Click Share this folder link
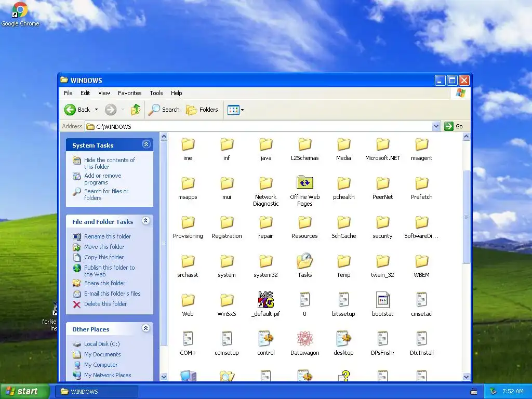The width and height of the screenshot is (532, 399). (104, 283)
